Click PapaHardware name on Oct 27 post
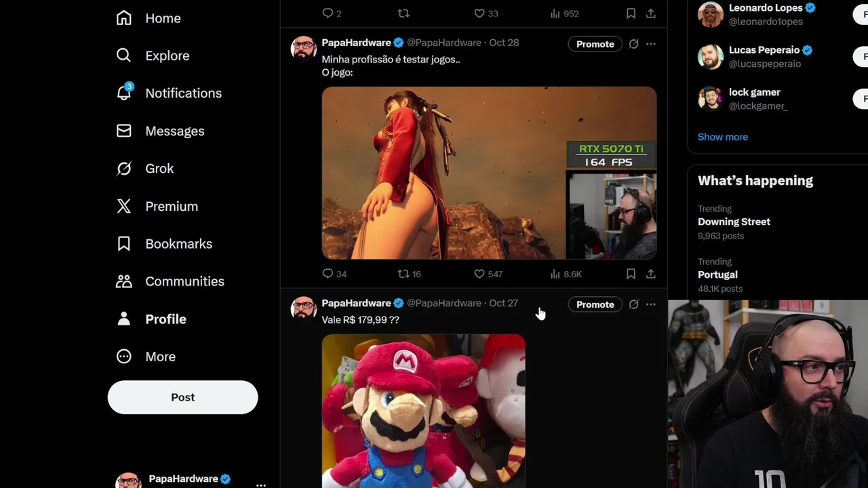Viewport: 868px width, 488px height. pyautogui.click(x=356, y=303)
